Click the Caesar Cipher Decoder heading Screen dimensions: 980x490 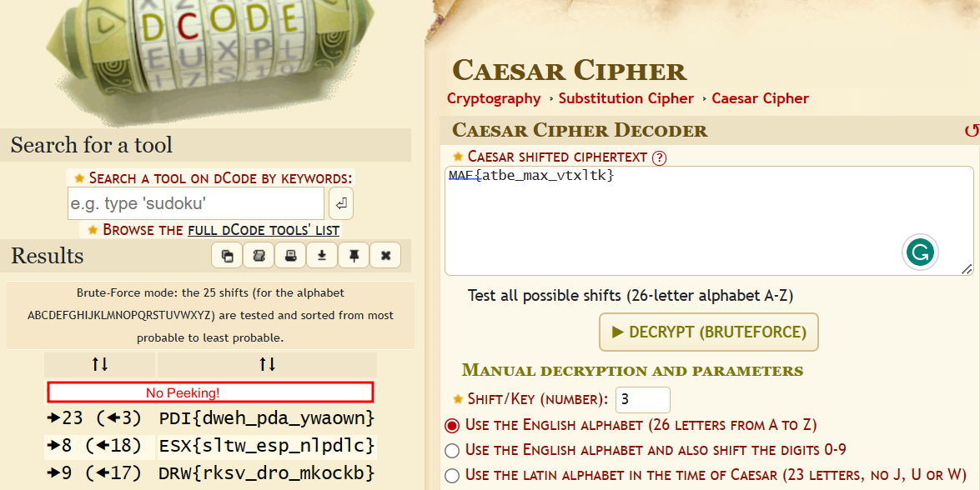coord(580,131)
